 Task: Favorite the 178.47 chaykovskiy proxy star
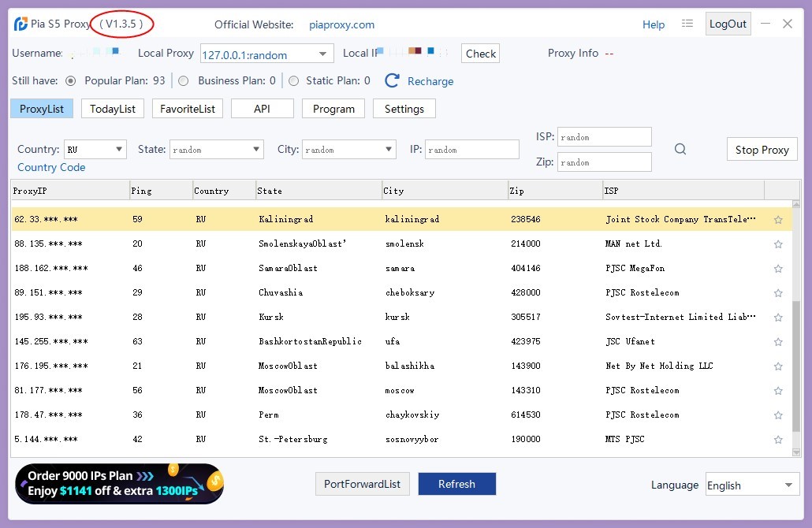click(x=778, y=415)
